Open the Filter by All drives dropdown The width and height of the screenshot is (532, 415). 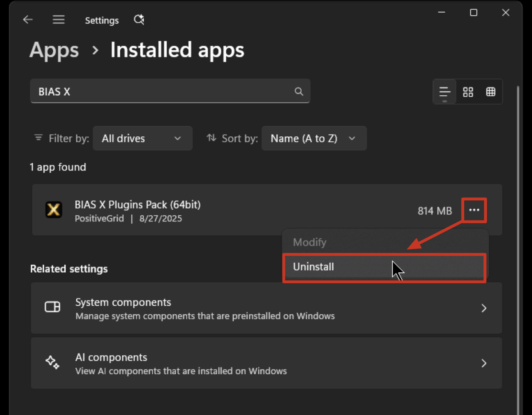coord(143,138)
